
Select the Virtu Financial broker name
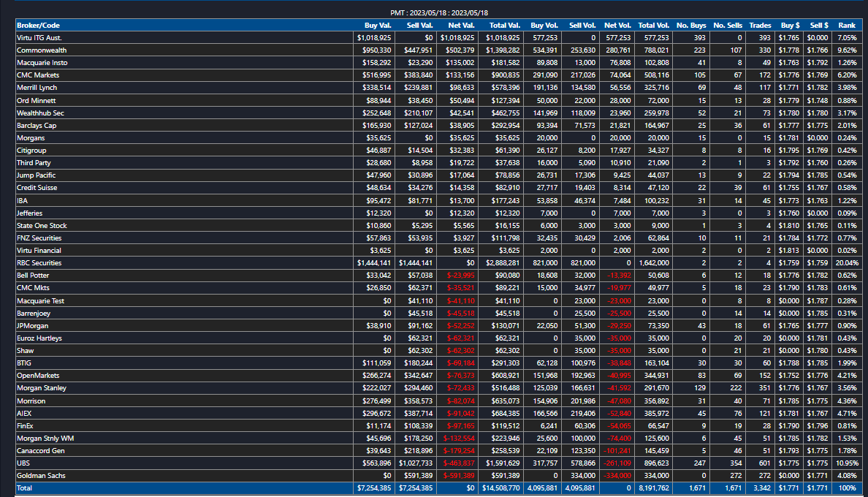39,251
